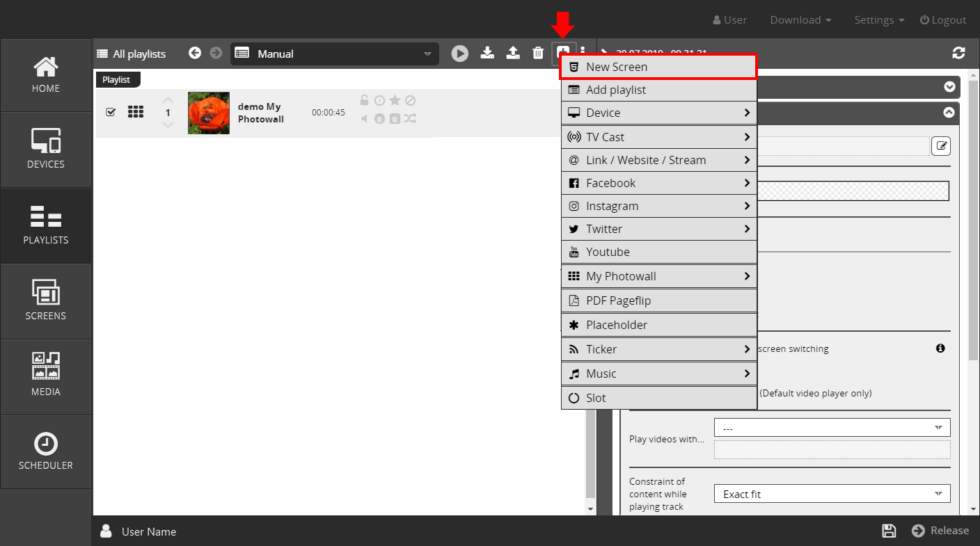This screenshot has width=980, height=546.
Task: Select Slot from the add menu
Action: coord(658,398)
